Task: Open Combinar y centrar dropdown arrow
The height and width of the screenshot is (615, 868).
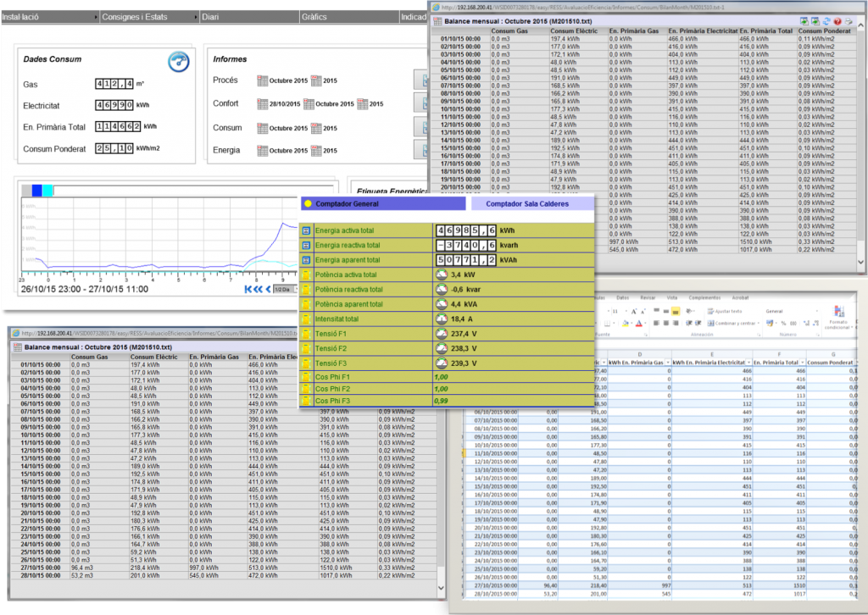Action: (x=759, y=323)
